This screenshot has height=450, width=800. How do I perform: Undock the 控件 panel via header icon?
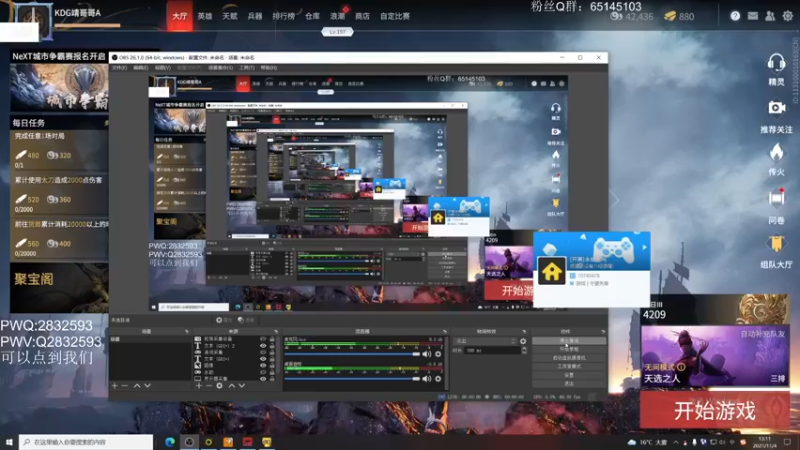pyautogui.click(x=603, y=332)
